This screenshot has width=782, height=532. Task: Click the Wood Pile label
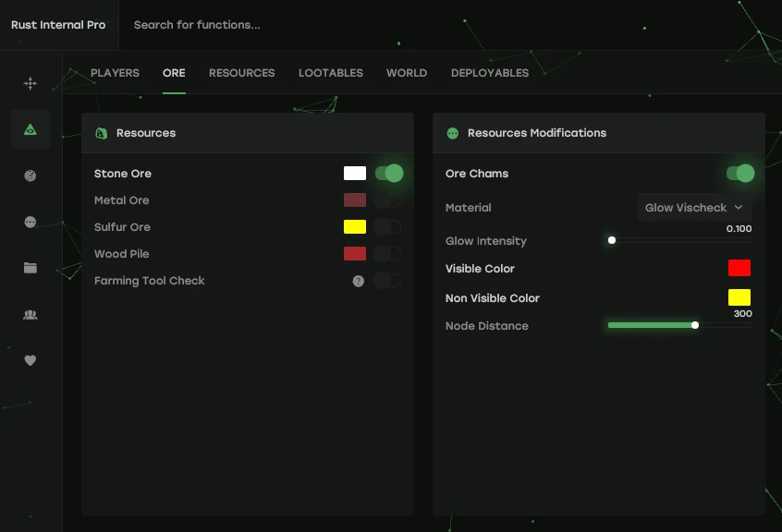coord(122,254)
